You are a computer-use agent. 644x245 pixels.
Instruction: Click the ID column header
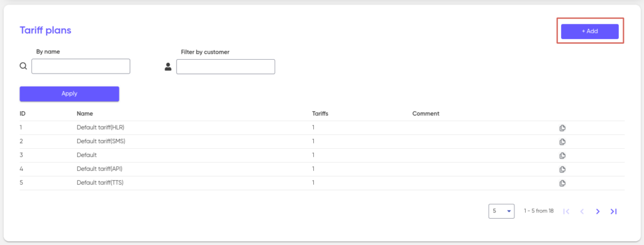[x=23, y=113]
